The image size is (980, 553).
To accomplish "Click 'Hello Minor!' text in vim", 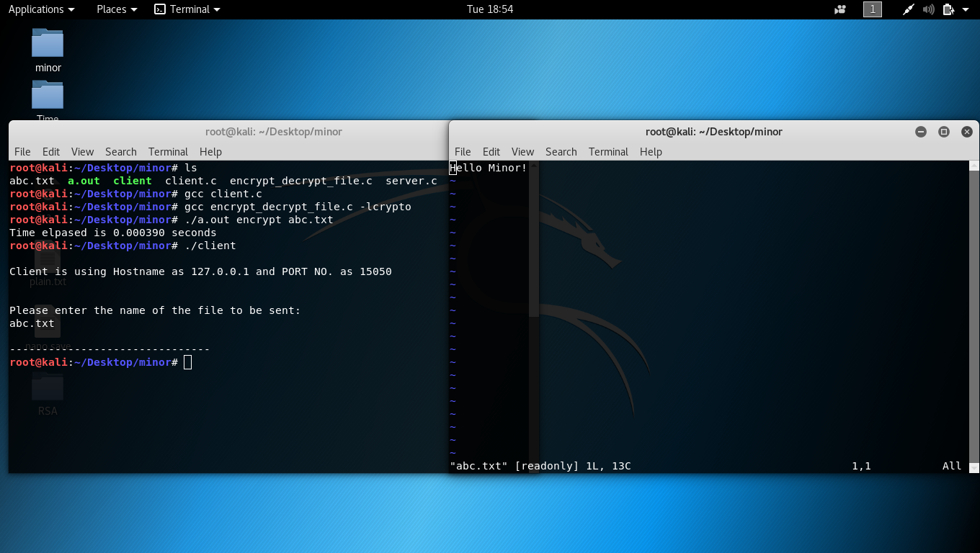I will (x=489, y=168).
